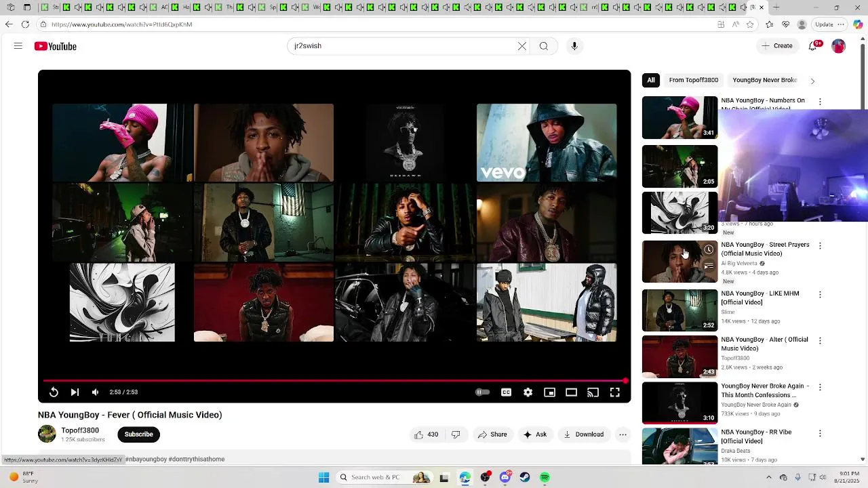Open This Month Confessions thumbnail
This screenshot has height=488, width=868.
(x=679, y=403)
